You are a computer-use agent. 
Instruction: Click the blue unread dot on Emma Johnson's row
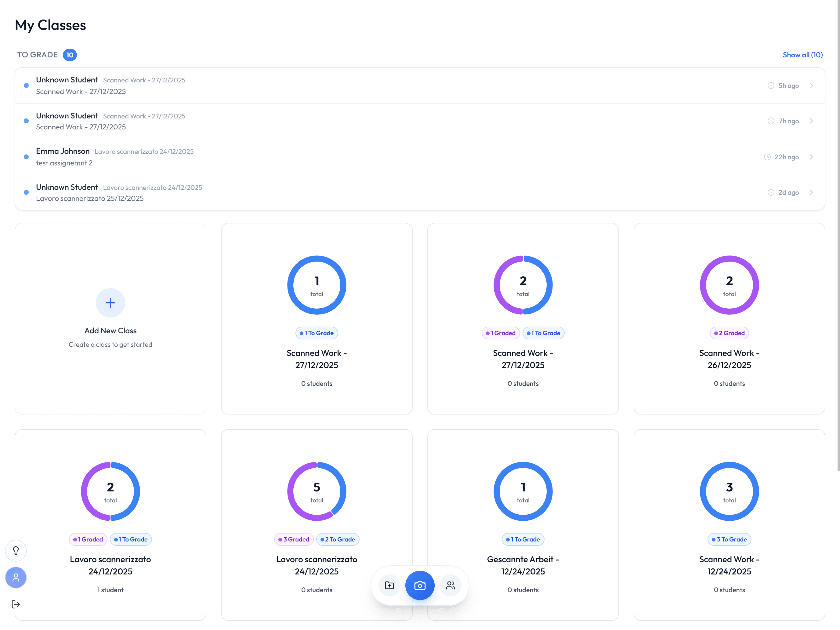tap(26, 157)
